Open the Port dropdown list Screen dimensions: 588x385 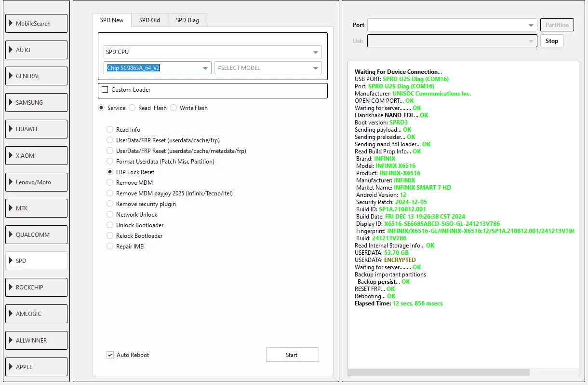pos(452,25)
